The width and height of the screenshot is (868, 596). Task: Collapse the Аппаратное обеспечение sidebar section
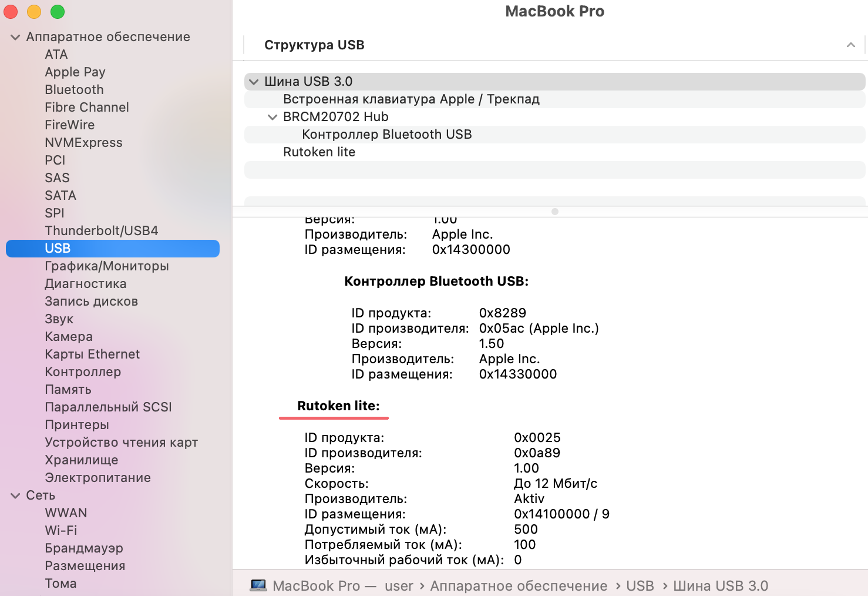(15, 37)
